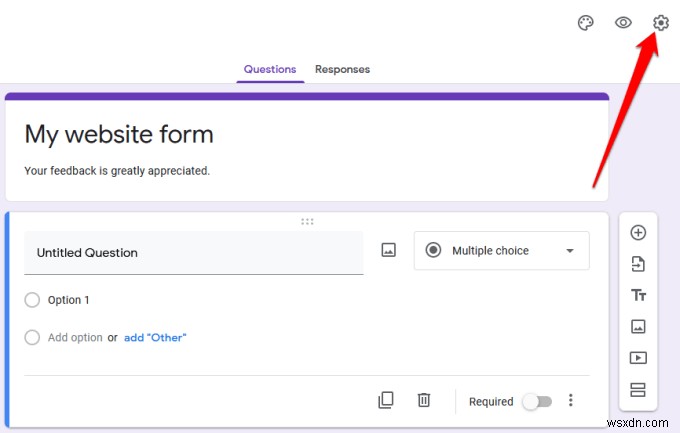
Task: Click the My website form title
Action: coord(119,134)
